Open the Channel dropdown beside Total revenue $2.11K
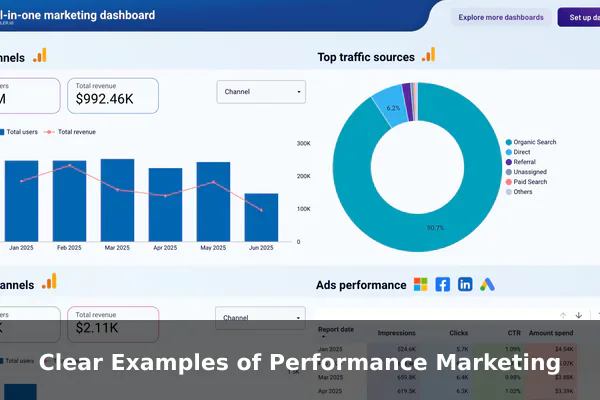The image size is (600, 400). point(260,318)
